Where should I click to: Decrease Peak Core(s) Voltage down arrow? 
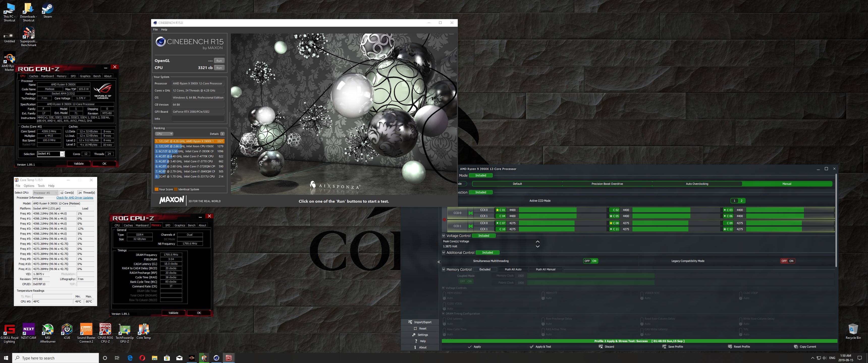(537, 247)
